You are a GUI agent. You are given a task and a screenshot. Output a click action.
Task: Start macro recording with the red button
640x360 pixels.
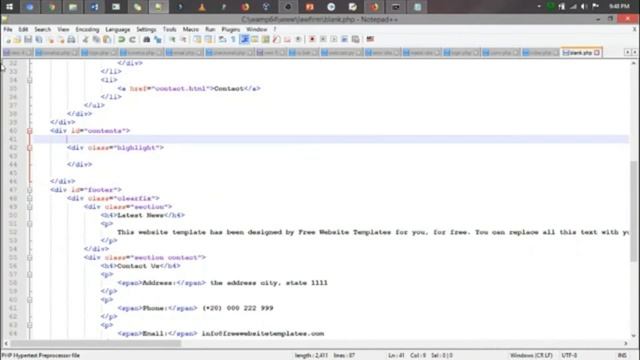pyautogui.click(x=312, y=40)
